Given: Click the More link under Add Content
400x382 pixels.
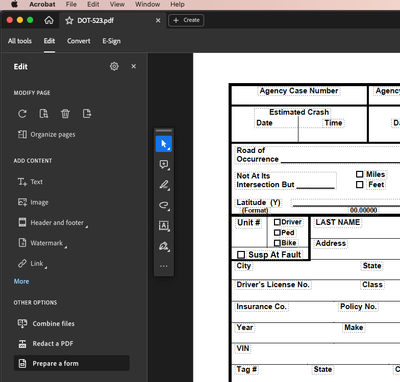Looking at the screenshot, I should click(21, 281).
